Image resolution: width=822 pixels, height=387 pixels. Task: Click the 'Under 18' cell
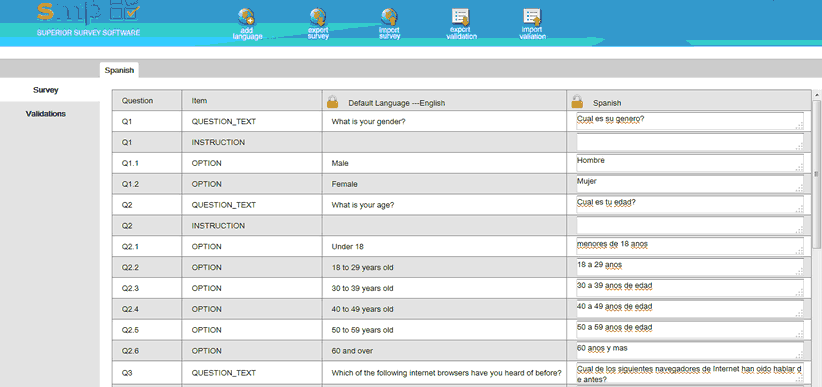coord(444,246)
